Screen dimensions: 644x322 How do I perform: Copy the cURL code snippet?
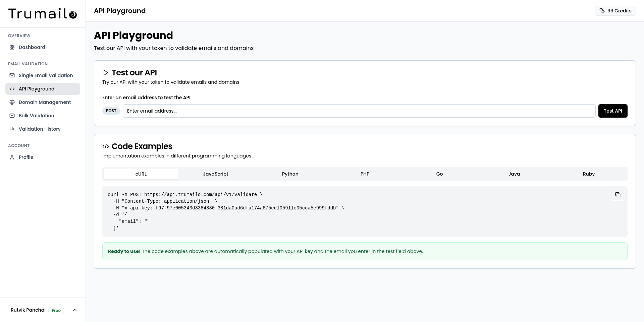tap(618, 195)
